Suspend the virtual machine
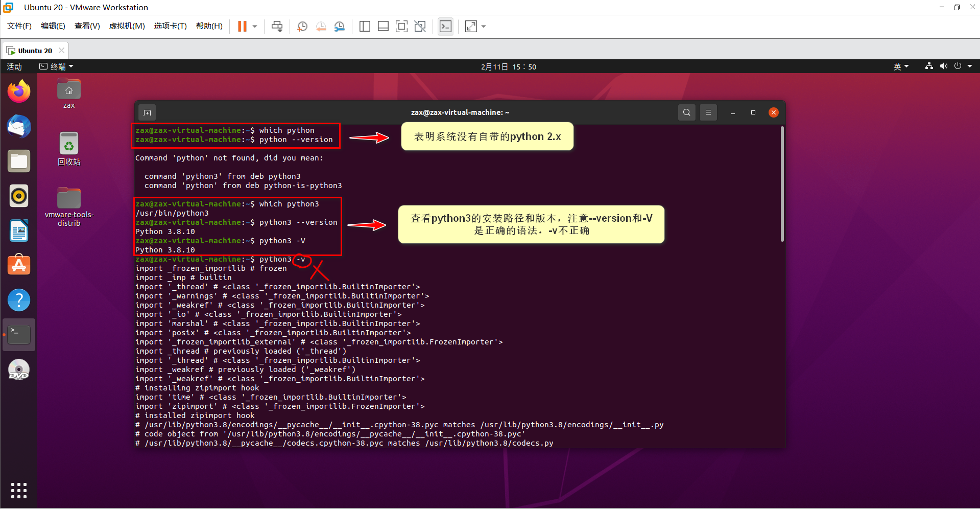The width and height of the screenshot is (980, 509). (x=242, y=26)
